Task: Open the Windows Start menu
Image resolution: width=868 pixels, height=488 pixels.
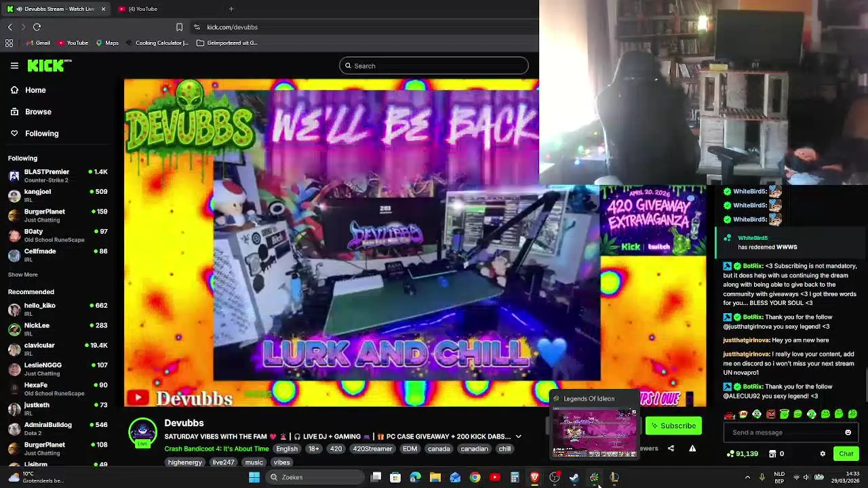Action: [x=254, y=477]
